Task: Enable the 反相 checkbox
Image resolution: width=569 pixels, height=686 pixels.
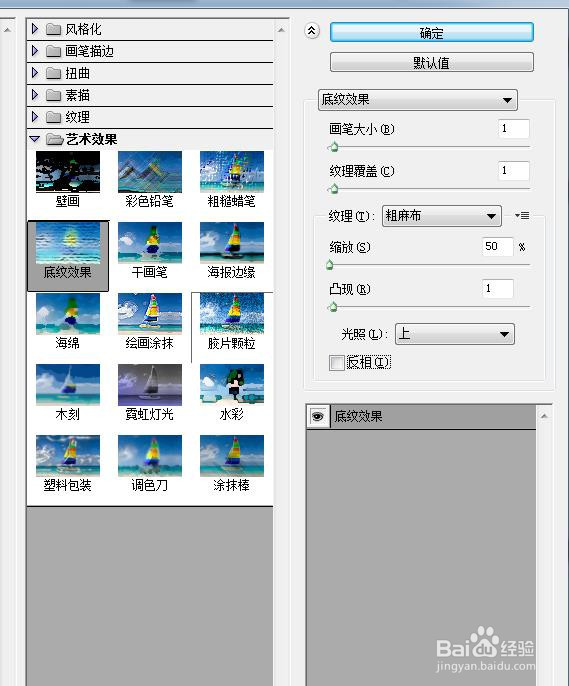Action: [x=337, y=363]
